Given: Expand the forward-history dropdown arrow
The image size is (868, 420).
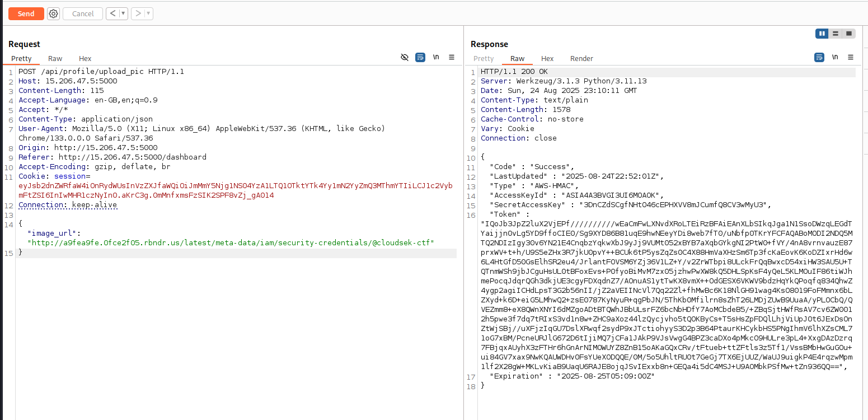Looking at the screenshot, I should (148, 13).
